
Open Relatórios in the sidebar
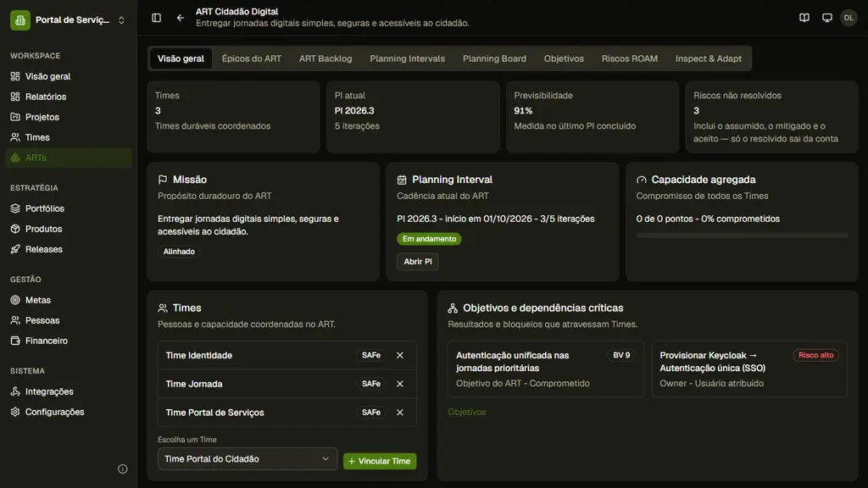point(69,97)
